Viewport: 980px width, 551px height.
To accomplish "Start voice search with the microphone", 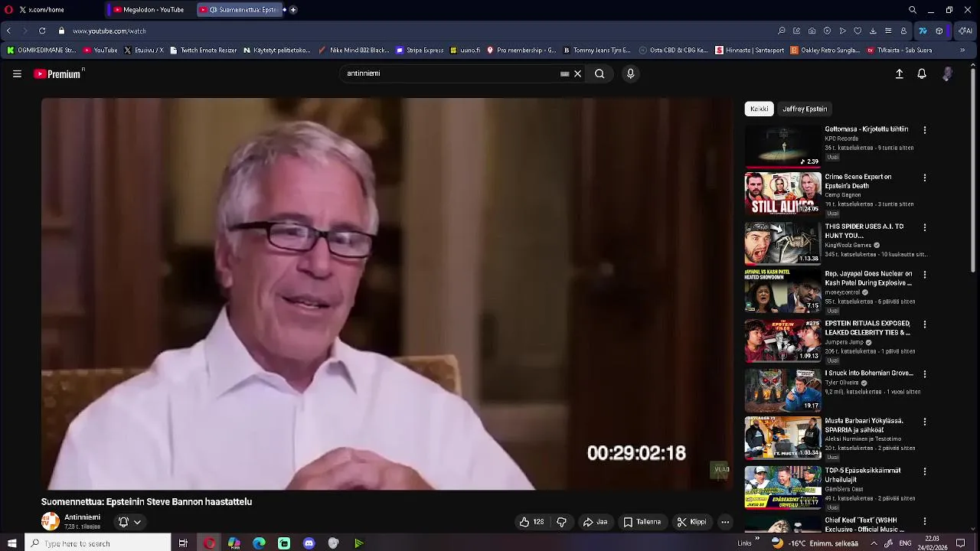I will (630, 74).
